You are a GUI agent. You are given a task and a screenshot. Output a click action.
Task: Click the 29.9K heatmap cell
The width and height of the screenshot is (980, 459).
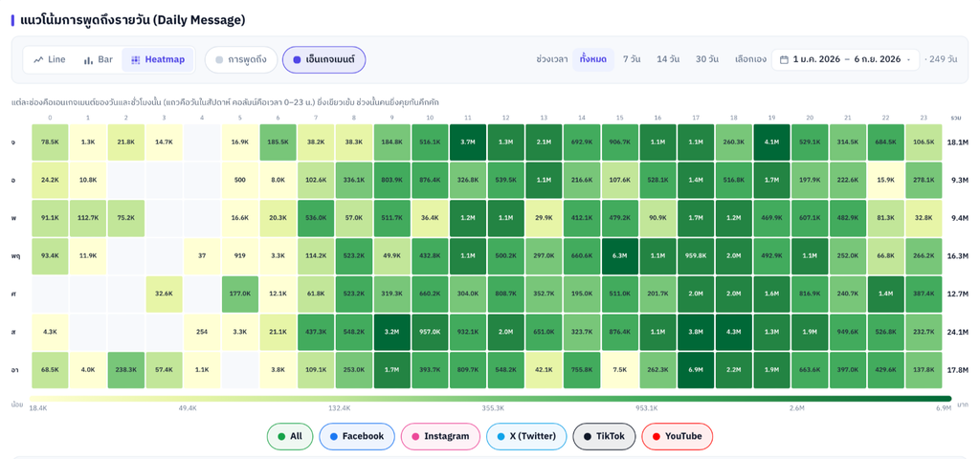click(545, 219)
